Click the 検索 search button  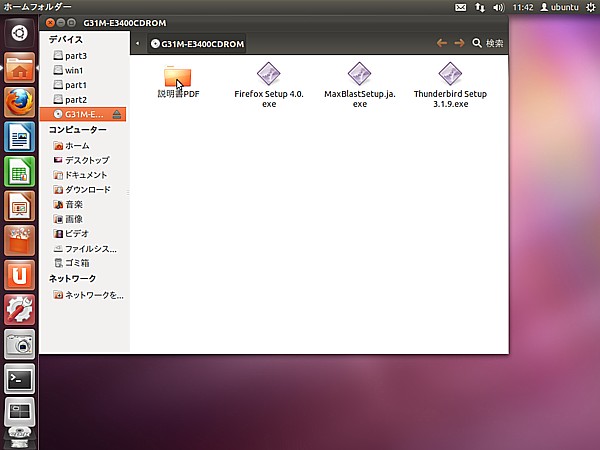point(488,43)
